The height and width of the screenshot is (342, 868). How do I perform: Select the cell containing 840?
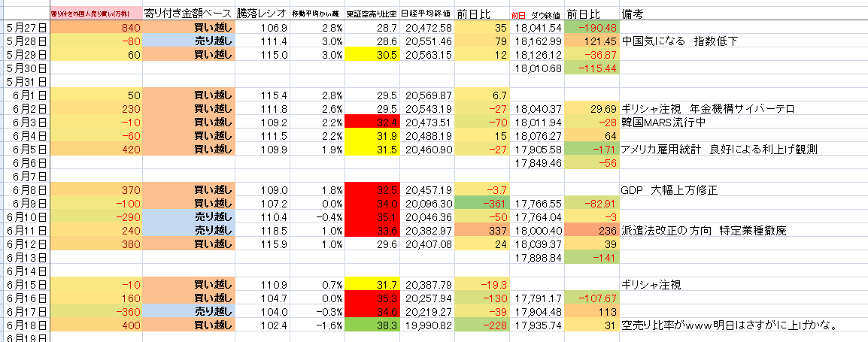[95, 27]
